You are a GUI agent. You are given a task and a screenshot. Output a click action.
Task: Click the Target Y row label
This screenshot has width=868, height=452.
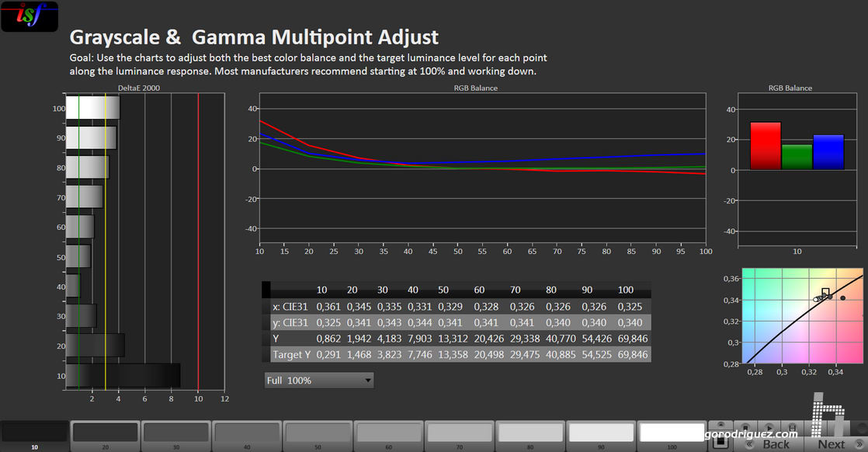[290, 354]
